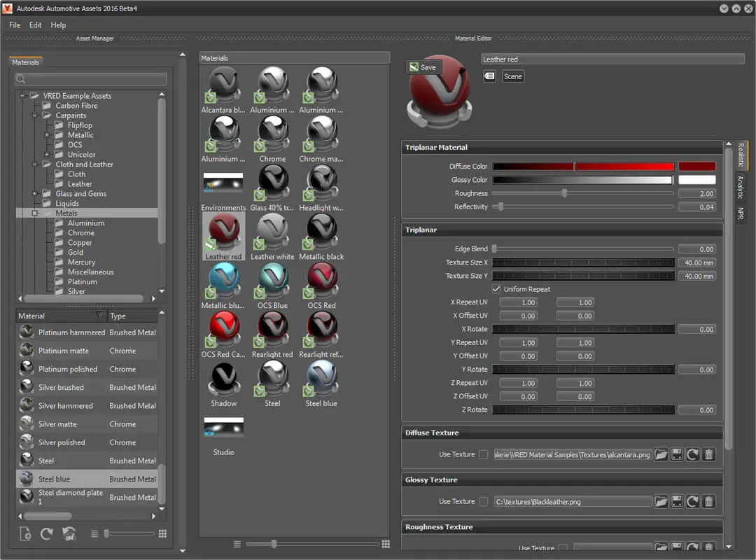Switch to the Analytic side tab

click(x=740, y=187)
